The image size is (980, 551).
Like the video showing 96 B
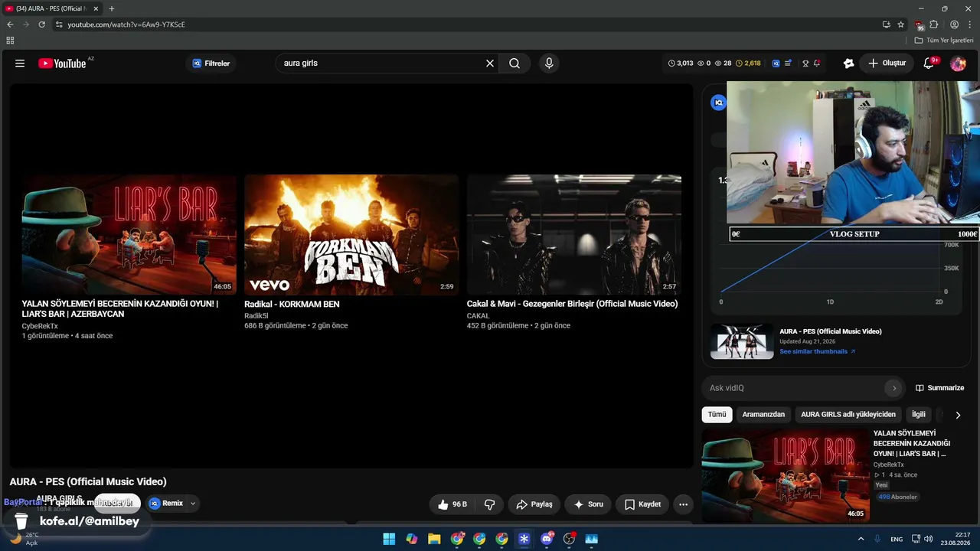point(452,504)
